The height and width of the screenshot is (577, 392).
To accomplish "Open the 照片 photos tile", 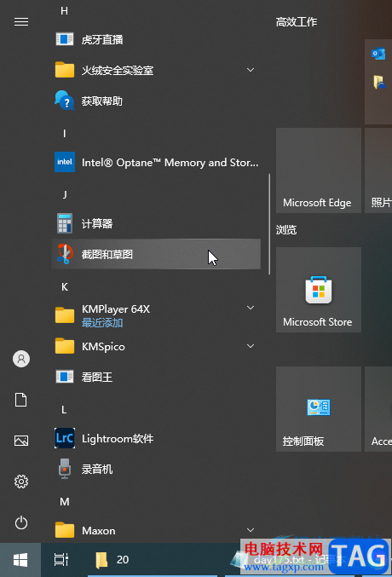I will [378, 170].
